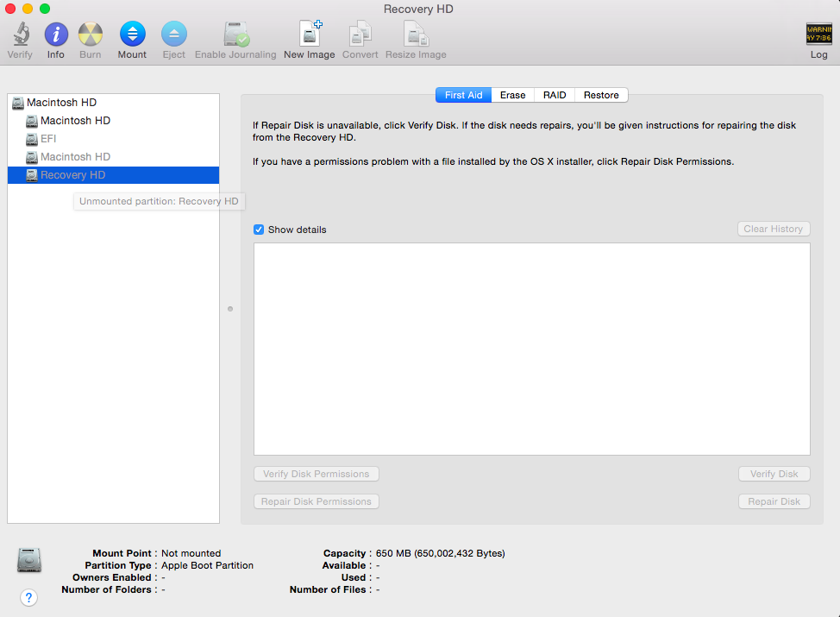This screenshot has height=617, width=840.
Task: Click the details log text area
Action: 532,349
